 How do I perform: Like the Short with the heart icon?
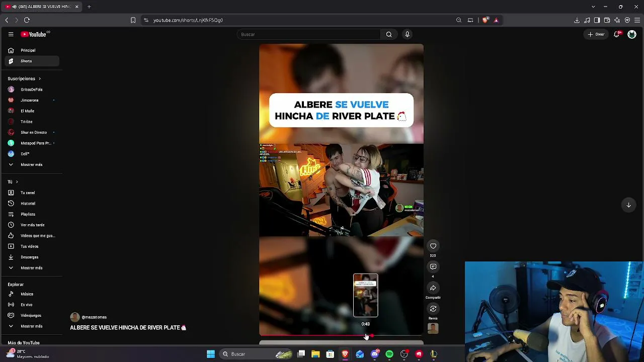click(433, 246)
